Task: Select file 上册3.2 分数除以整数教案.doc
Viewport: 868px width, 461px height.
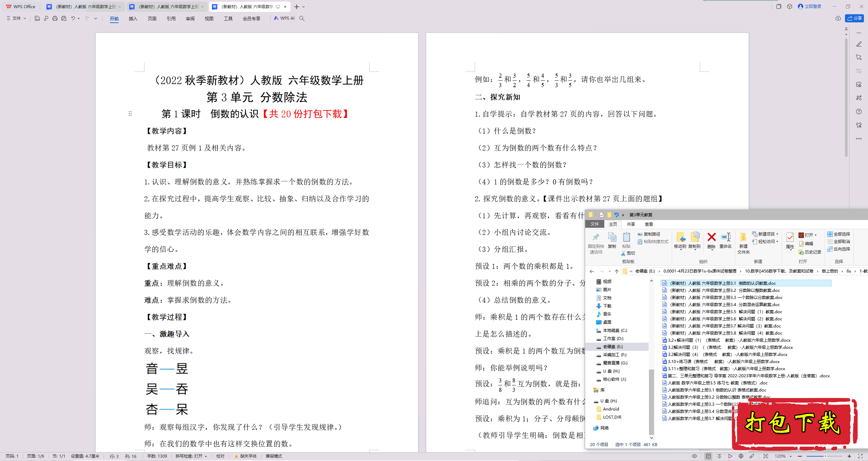Action: 725,290
